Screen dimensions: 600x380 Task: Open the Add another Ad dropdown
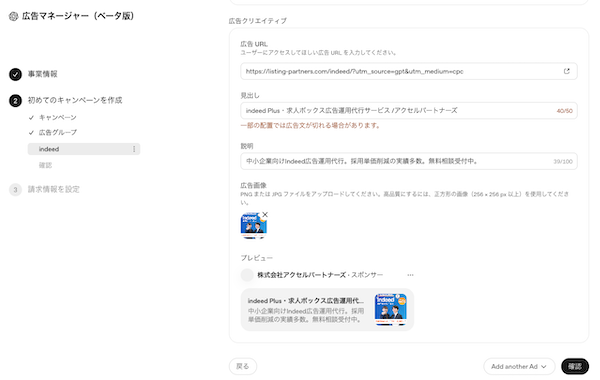pyautogui.click(x=519, y=366)
